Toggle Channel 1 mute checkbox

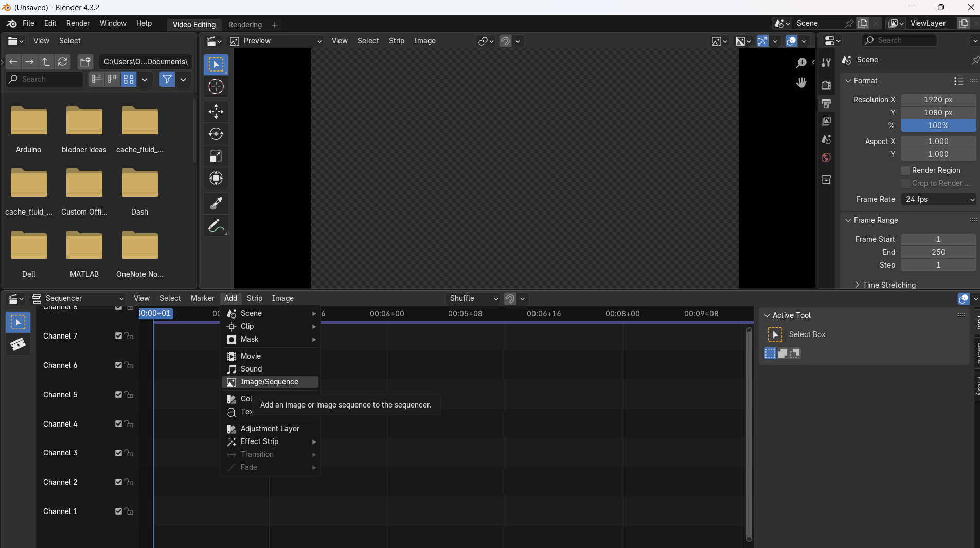(x=118, y=511)
